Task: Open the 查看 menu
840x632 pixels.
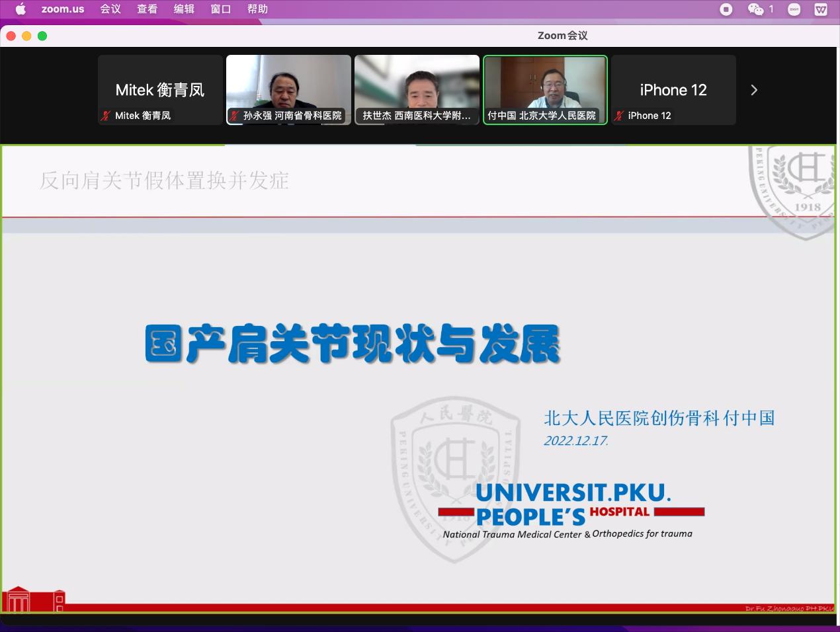Action: 147,9
